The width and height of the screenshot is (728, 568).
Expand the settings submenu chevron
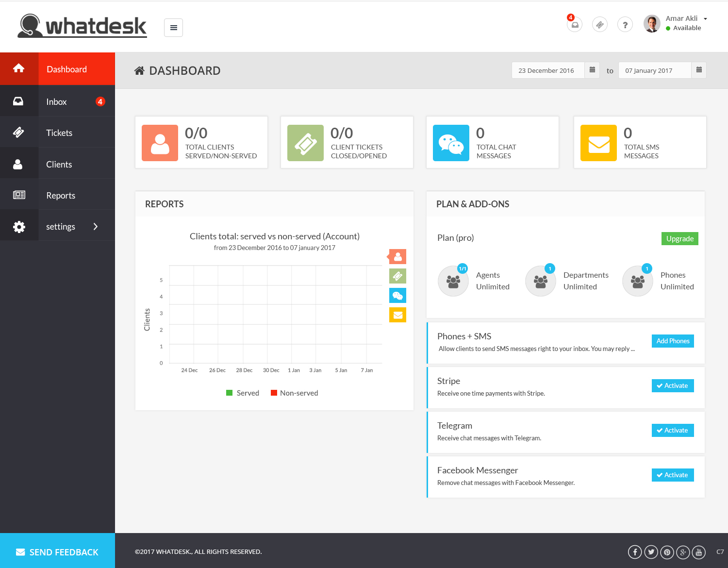96,226
